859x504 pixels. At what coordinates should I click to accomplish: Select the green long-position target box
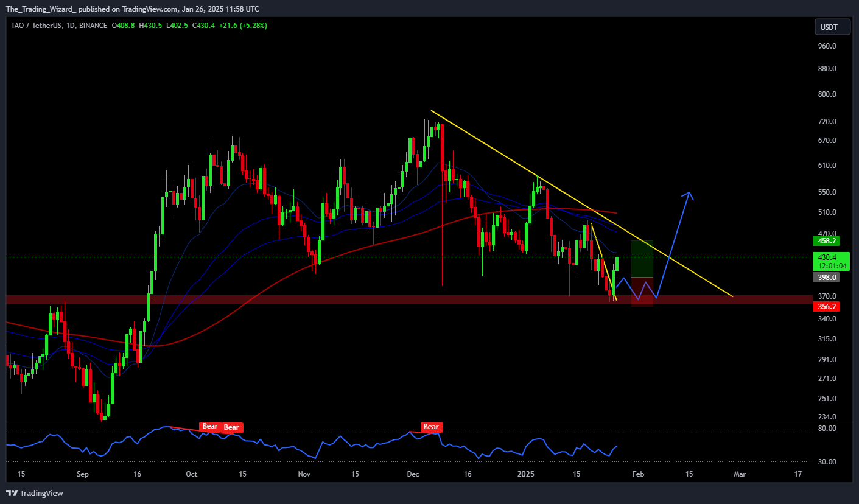coord(642,259)
